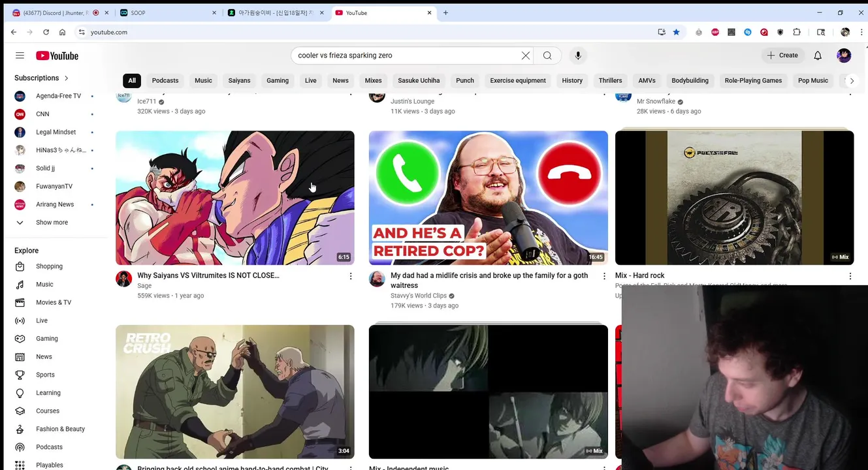
Task: Go back in browser history
Action: point(14,32)
